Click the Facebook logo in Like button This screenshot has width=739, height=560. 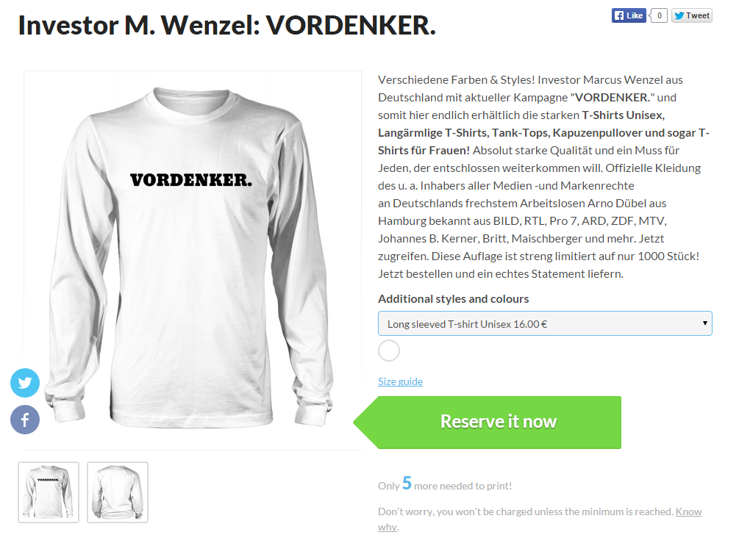(619, 15)
